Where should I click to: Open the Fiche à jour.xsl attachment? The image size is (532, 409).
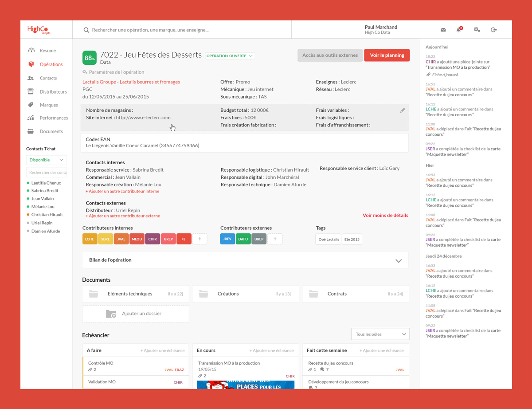click(445, 75)
